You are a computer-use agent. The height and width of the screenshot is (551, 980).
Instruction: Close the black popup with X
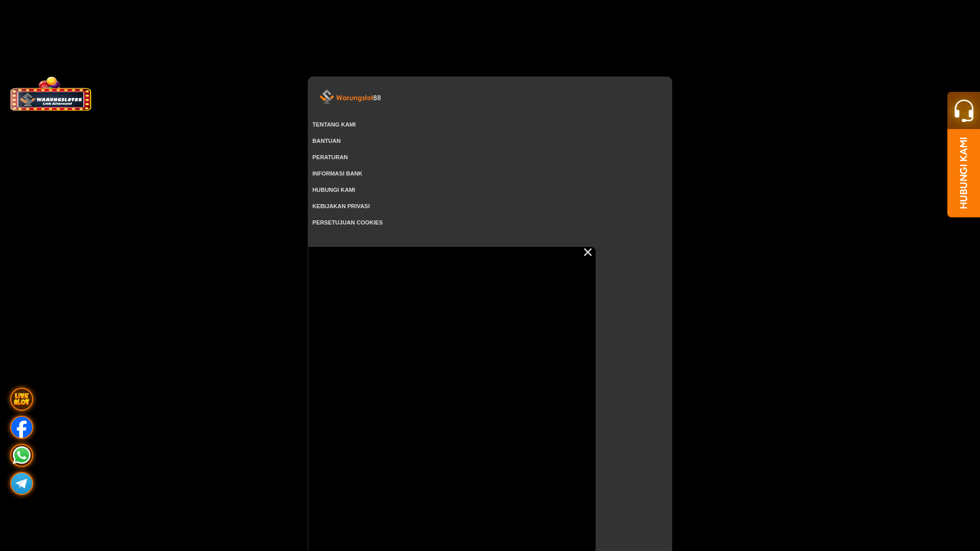pos(587,252)
